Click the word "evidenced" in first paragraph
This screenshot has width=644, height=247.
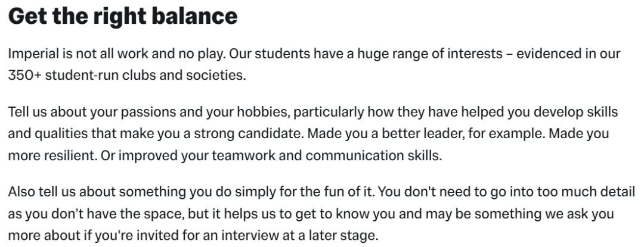point(554,54)
